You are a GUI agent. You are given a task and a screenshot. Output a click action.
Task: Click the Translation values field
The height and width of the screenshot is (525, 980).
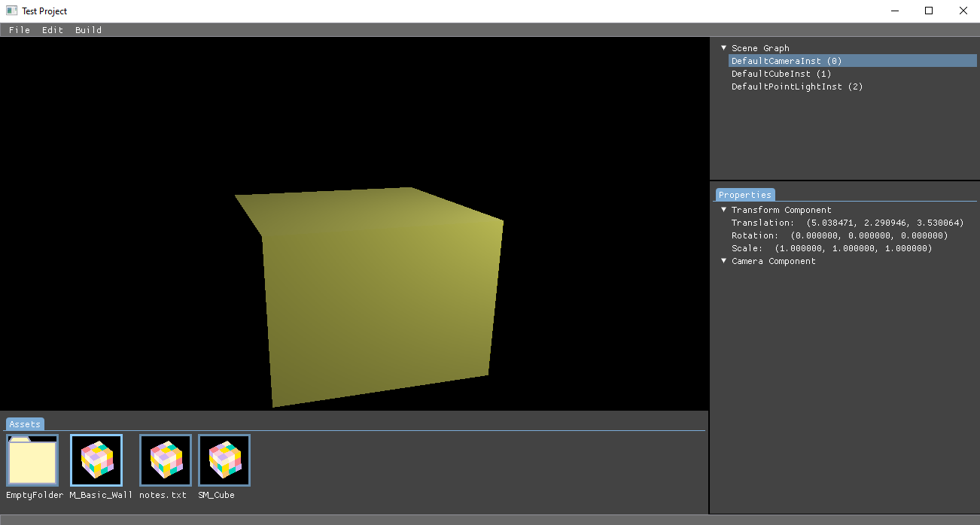pyautogui.click(x=884, y=223)
